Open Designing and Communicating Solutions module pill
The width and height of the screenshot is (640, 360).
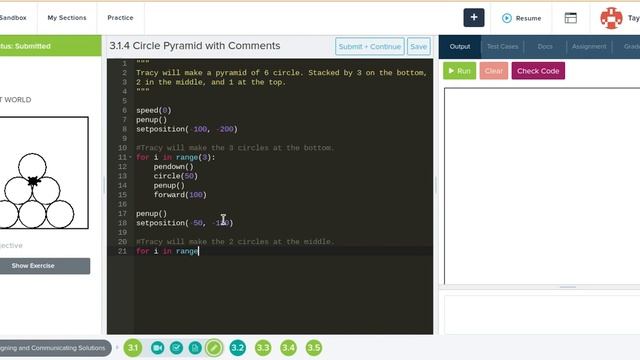(x=55, y=348)
